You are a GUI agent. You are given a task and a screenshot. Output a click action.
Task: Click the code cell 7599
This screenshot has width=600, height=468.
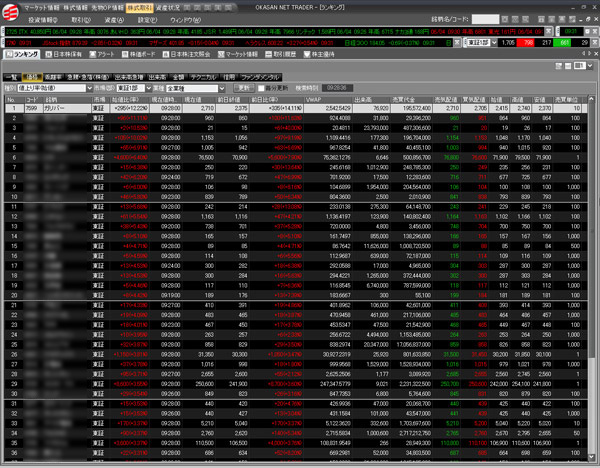(x=33, y=108)
